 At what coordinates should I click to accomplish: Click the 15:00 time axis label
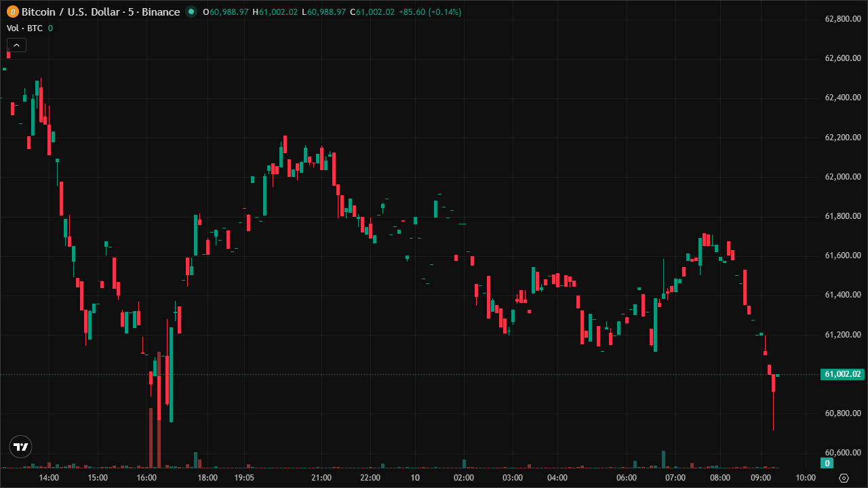point(98,478)
